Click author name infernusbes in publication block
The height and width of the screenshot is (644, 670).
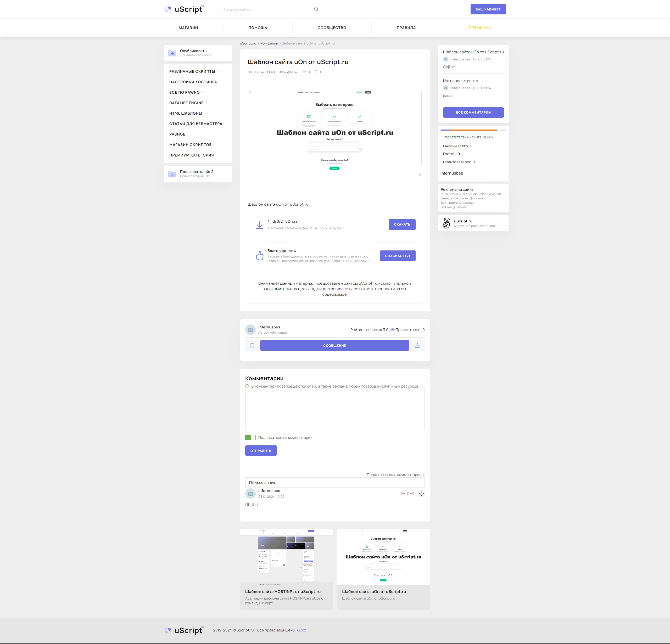[x=269, y=327]
